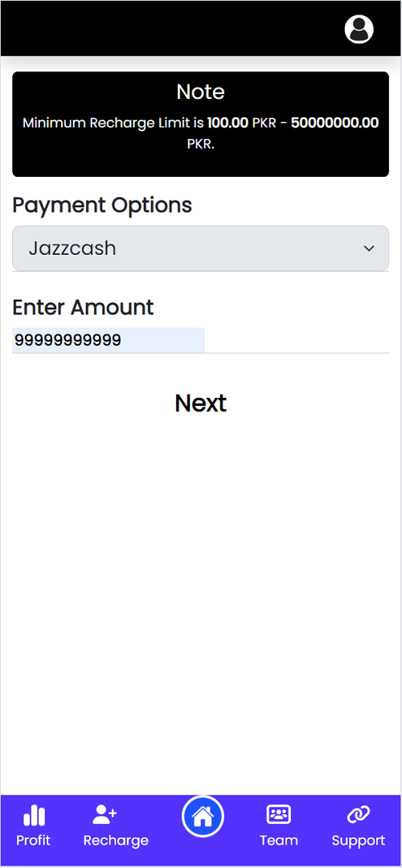Image resolution: width=402 pixels, height=868 pixels.
Task: Click the Recharge add-user icon
Action: 105,814
